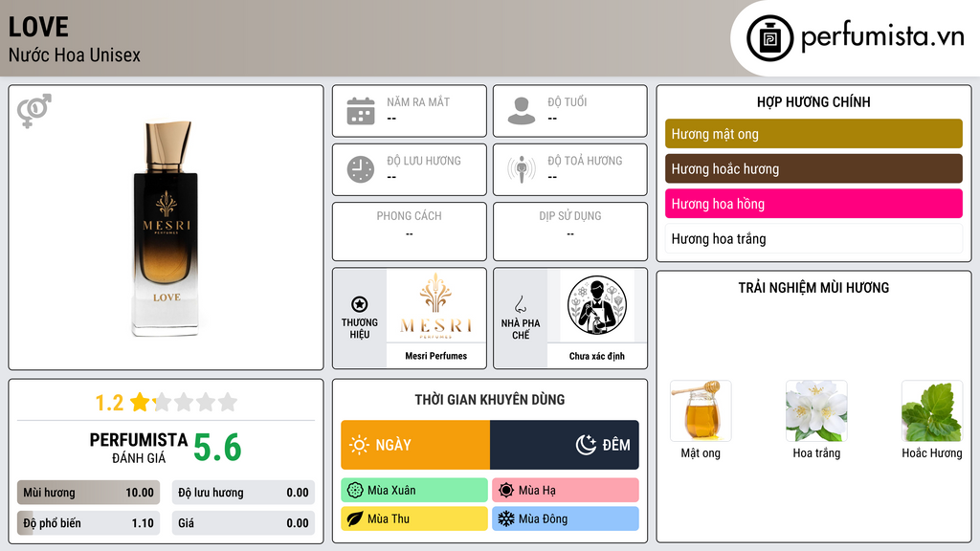
Task: Click the clock icon for Độ lưu hương
Action: pyautogui.click(x=361, y=169)
